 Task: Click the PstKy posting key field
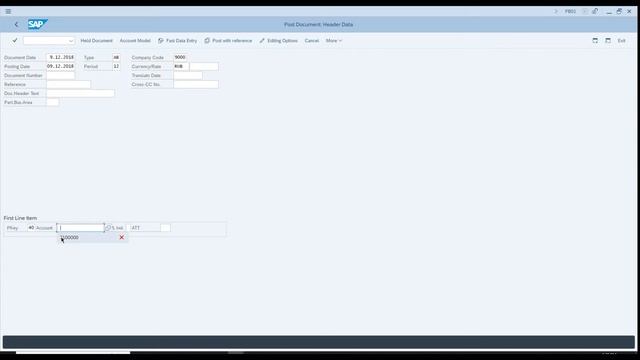(x=31, y=228)
